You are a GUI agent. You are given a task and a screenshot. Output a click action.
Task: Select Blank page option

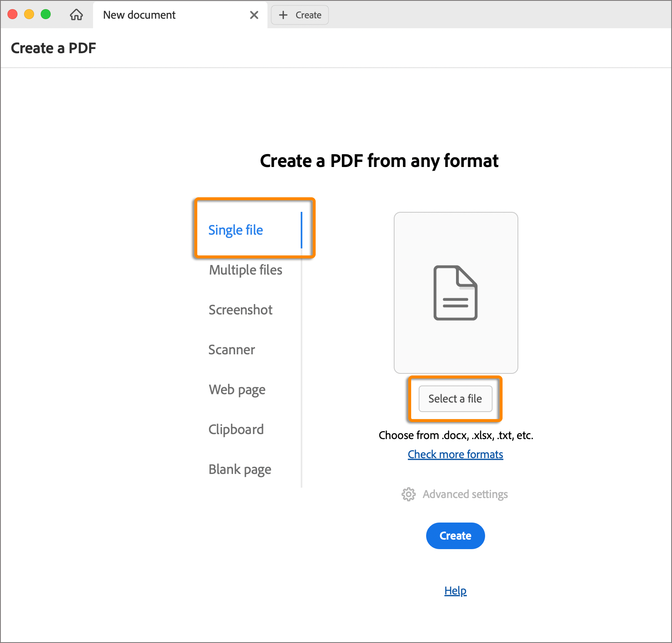click(x=240, y=469)
